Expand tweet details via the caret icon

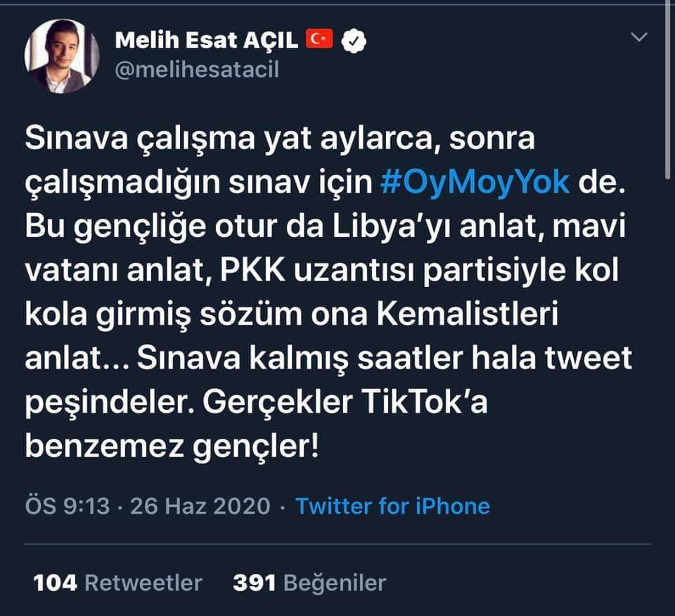point(638,34)
